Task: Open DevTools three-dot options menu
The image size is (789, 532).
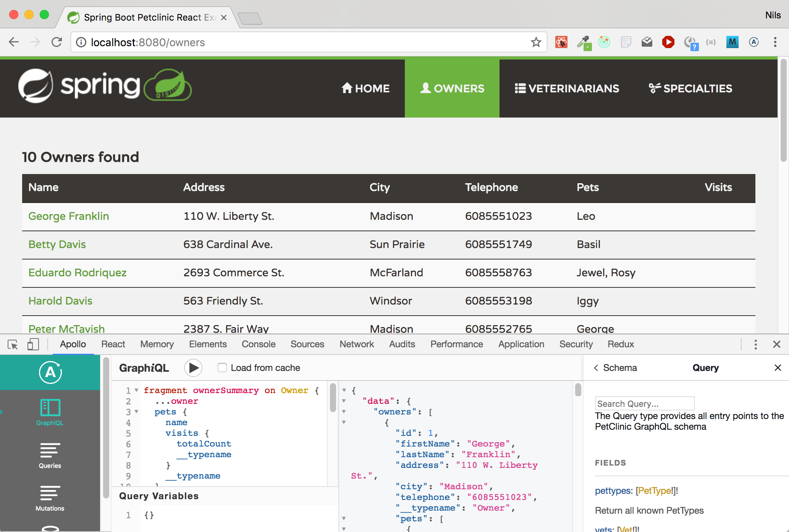Action: pos(755,345)
